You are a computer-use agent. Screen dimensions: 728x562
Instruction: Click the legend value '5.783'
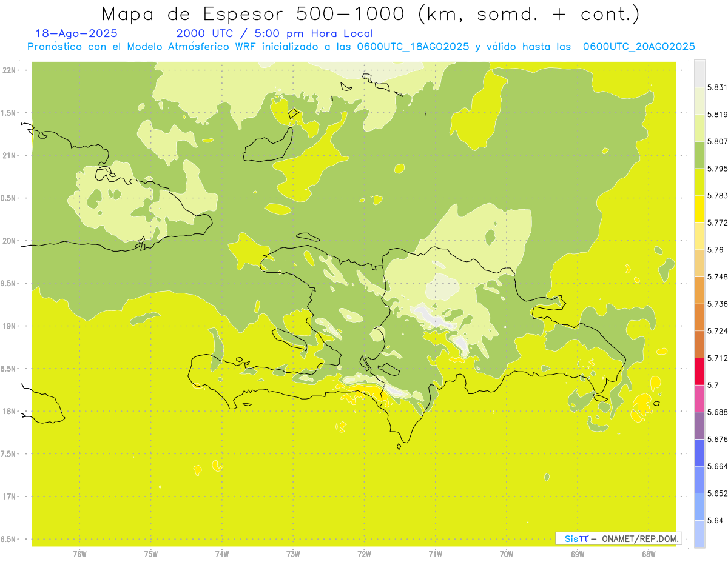click(x=717, y=196)
